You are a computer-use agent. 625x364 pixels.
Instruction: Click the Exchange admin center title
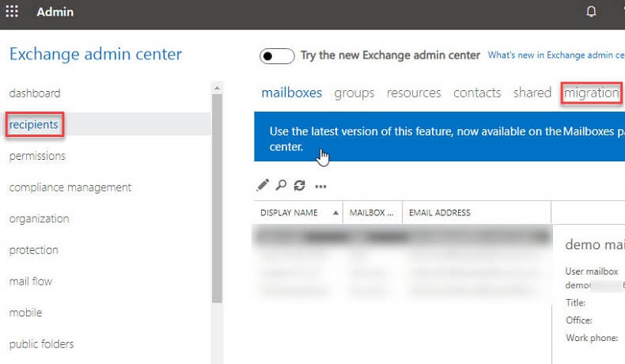pos(96,55)
